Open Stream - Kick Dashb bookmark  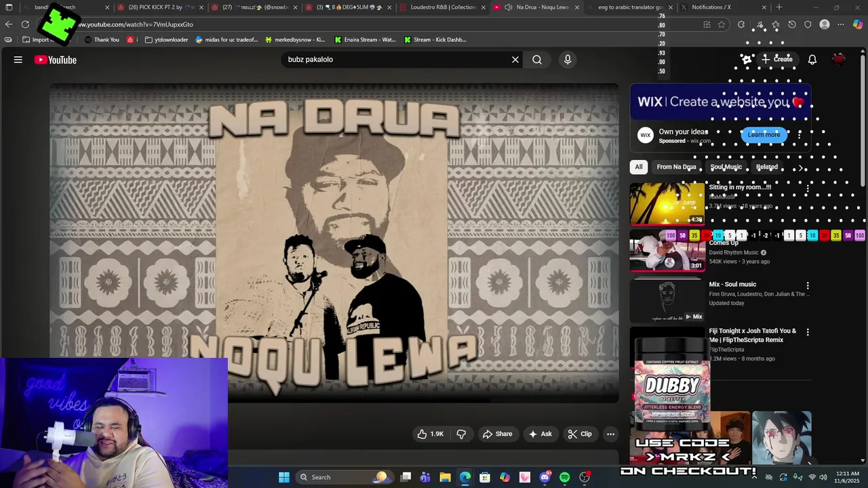435,39
